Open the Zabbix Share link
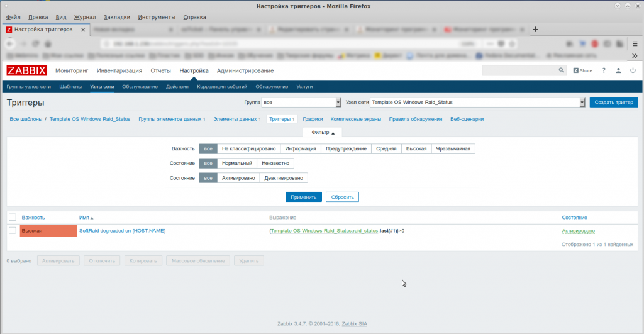This screenshot has height=334, width=644. point(583,70)
